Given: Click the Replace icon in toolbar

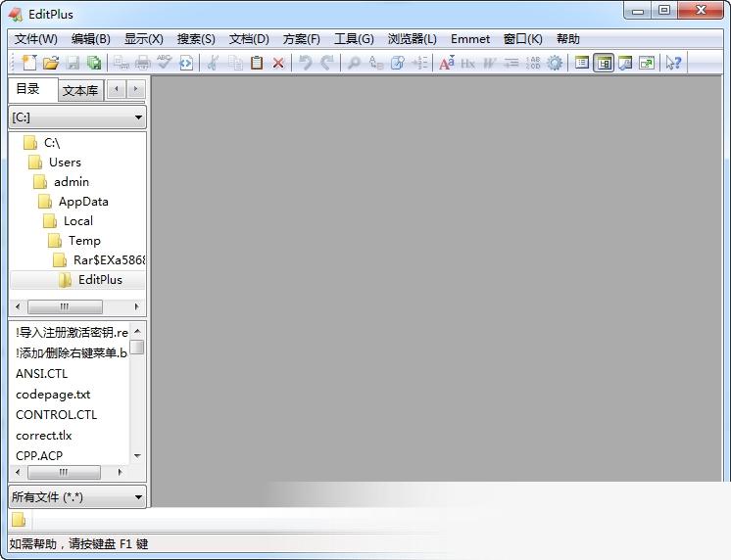Looking at the screenshot, I should (x=375, y=63).
